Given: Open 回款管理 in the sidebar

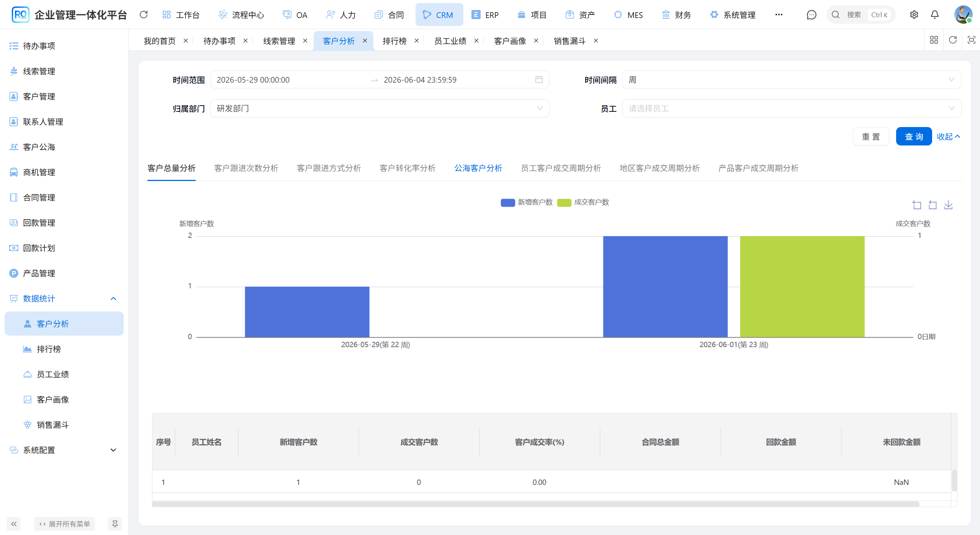Looking at the screenshot, I should click(64, 223).
